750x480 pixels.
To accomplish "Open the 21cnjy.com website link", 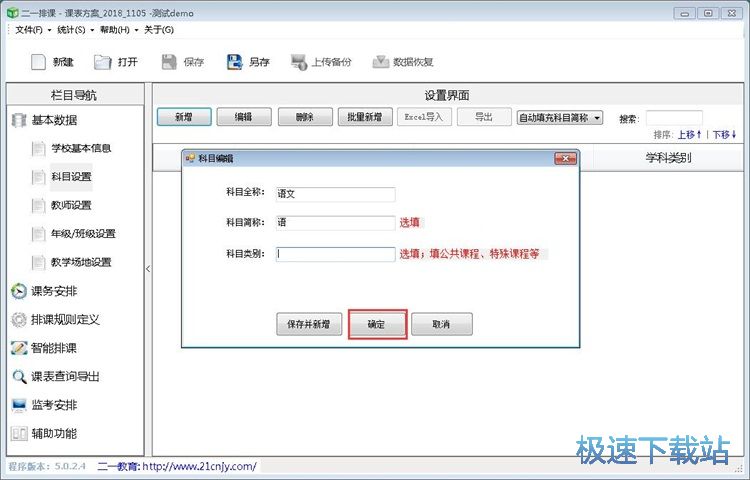I will click(x=199, y=466).
